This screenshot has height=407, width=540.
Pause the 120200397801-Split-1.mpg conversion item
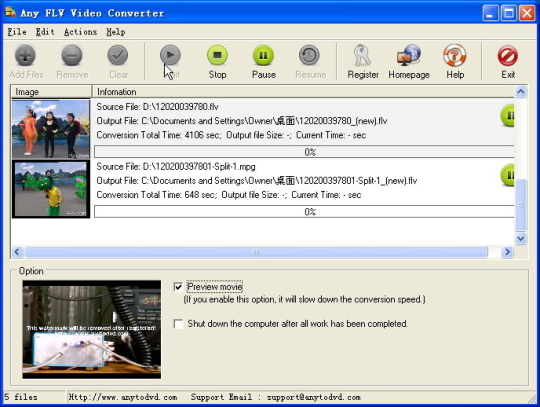click(x=507, y=175)
